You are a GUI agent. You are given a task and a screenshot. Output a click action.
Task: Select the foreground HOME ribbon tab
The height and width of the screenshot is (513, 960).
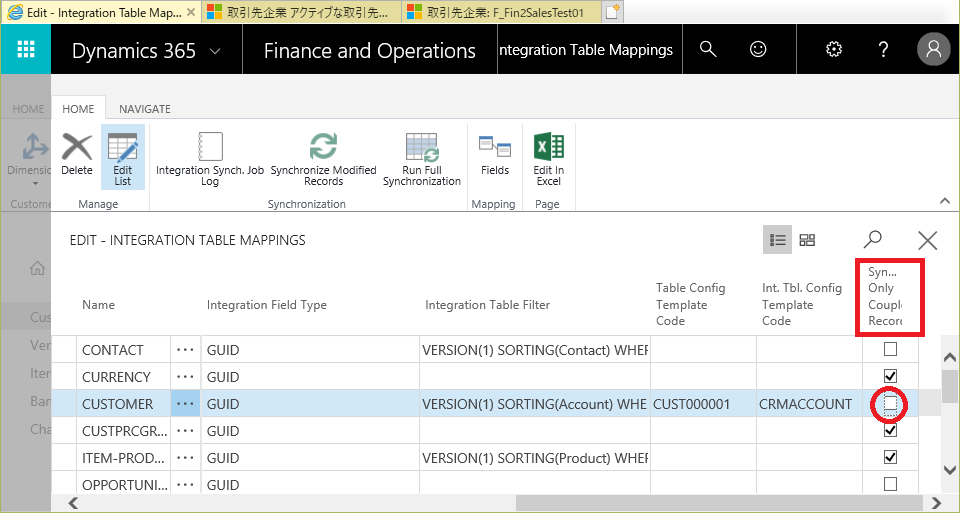[78, 109]
